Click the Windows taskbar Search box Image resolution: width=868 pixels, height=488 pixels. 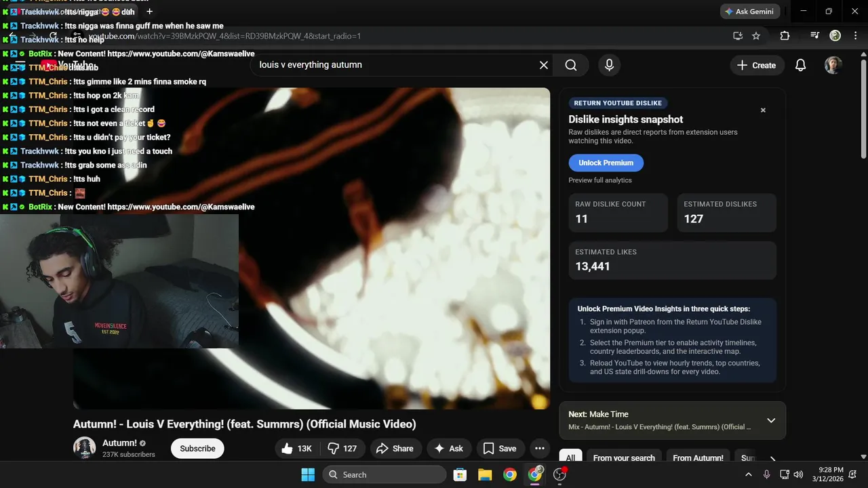coord(384,474)
